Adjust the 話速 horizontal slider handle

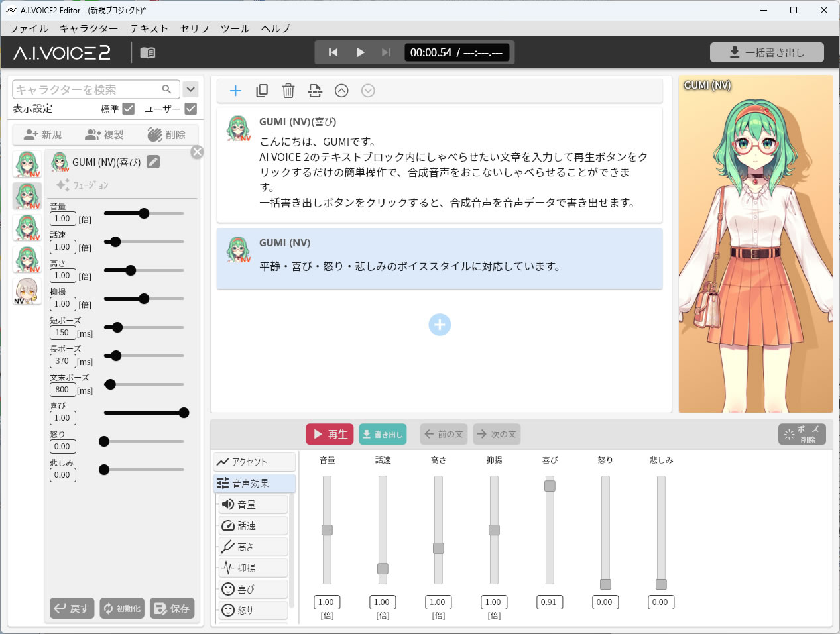click(x=115, y=242)
